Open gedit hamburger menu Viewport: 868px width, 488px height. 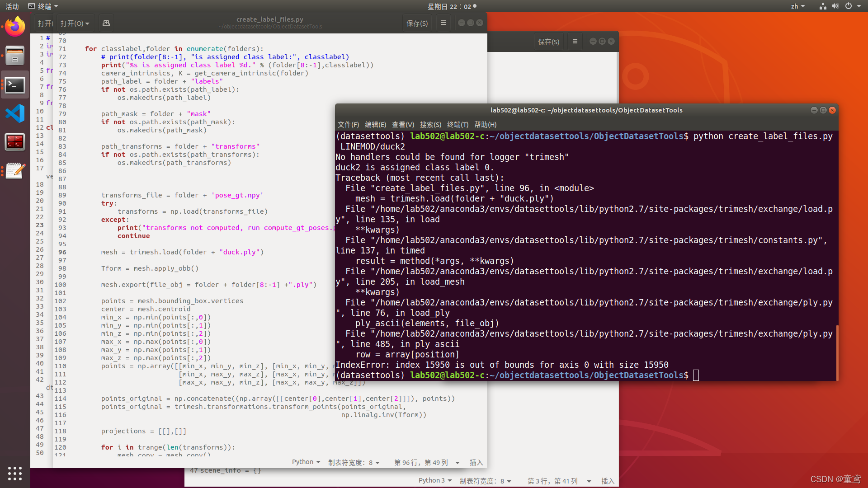click(x=443, y=23)
